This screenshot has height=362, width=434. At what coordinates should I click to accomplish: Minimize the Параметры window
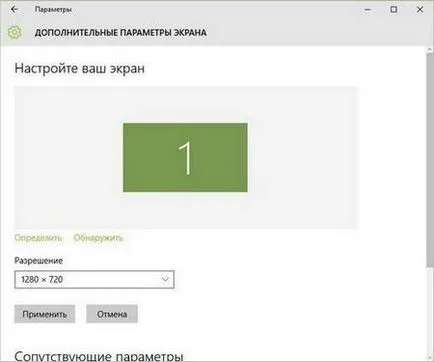click(x=367, y=10)
